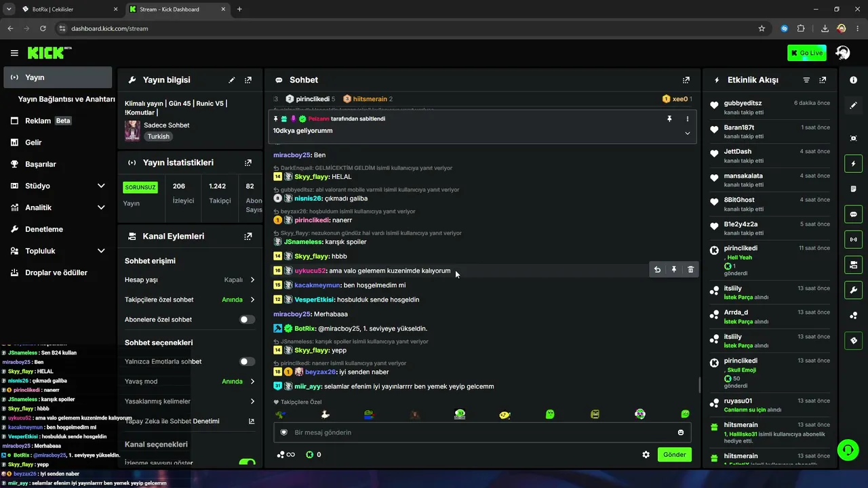Open Droplar ve ödüller
Viewport: 868px width, 488px height.
(58, 272)
